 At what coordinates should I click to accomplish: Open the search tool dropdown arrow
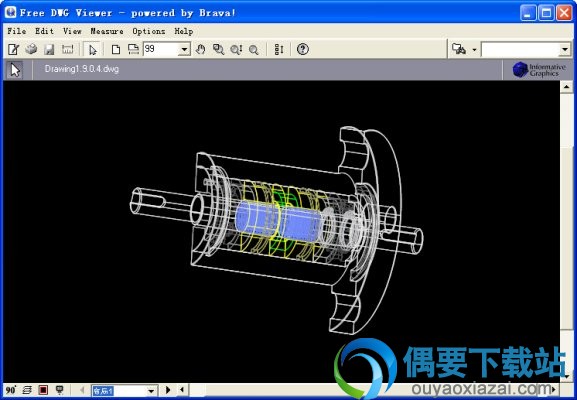tap(474, 50)
